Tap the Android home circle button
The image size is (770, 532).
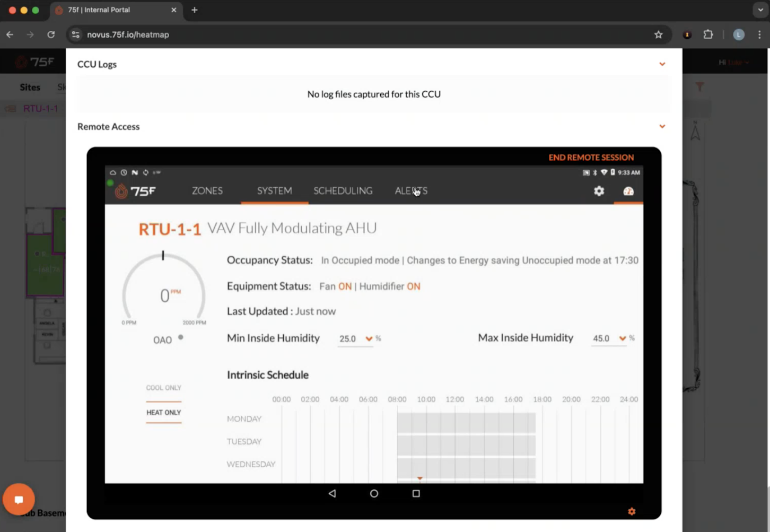pyautogui.click(x=374, y=493)
